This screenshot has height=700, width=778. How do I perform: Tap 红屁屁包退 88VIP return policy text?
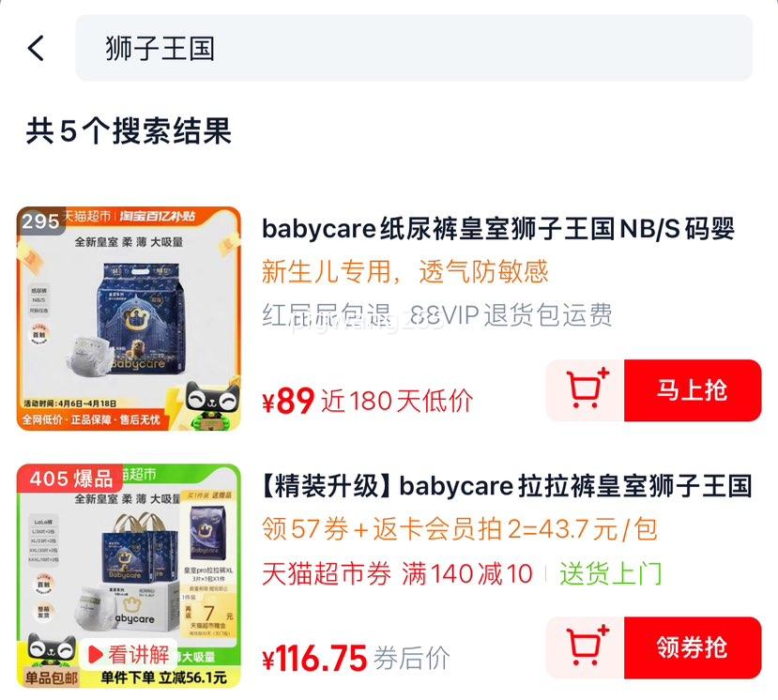coord(437,314)
